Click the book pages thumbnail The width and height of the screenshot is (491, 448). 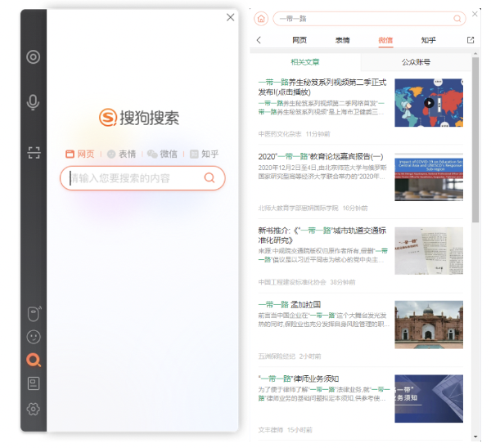pyautogui.click(x=429, y=251)
